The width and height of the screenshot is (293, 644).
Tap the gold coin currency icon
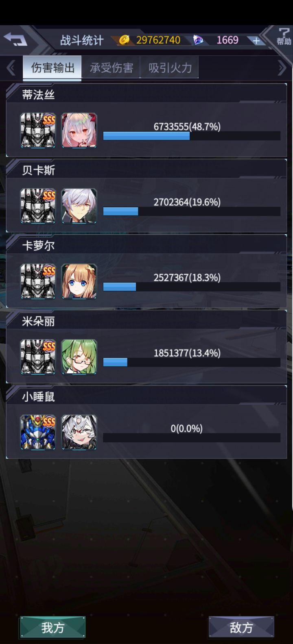124,39
